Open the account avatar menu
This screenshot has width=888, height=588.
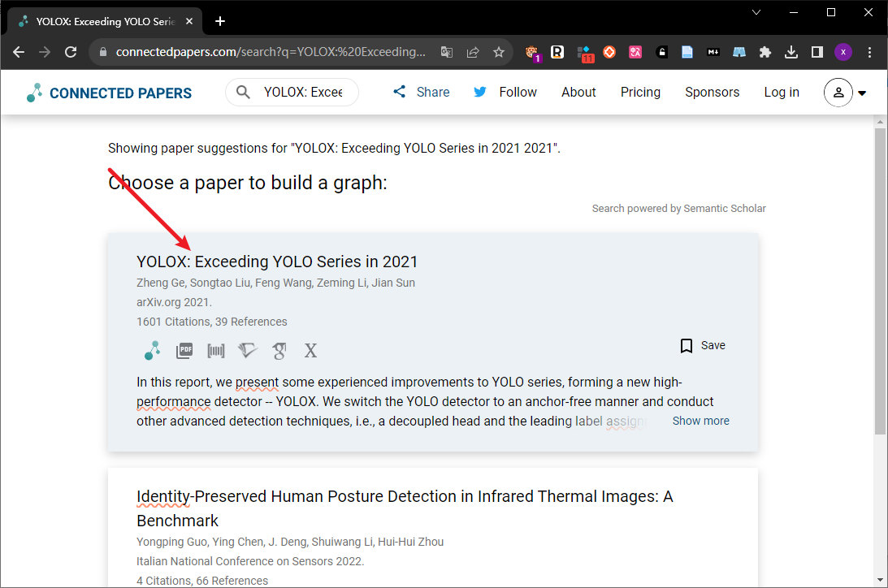coord(838,92)
